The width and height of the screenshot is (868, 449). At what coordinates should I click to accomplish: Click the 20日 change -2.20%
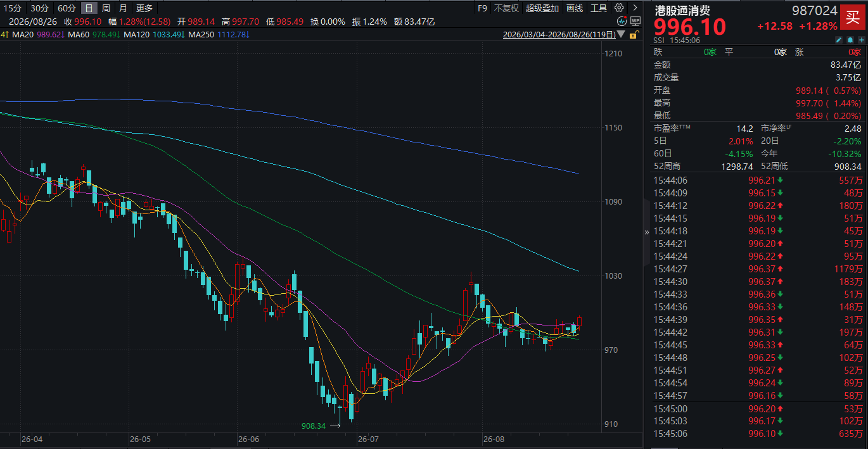[x=847, y=141]
